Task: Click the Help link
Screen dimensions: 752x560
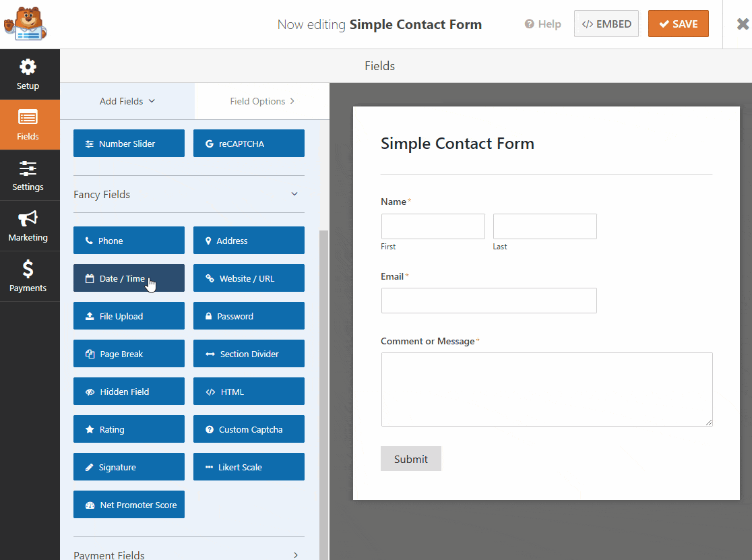Action: (x=542, y=24)
